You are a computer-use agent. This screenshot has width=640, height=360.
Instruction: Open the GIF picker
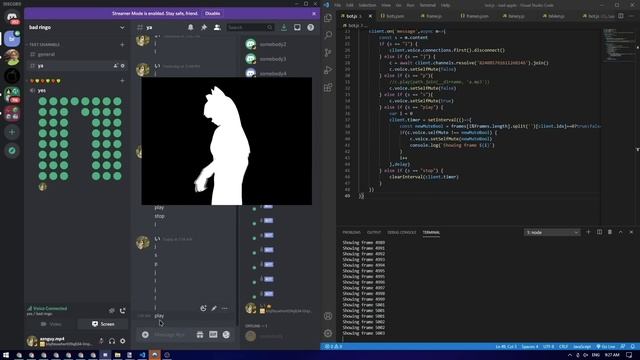213,335
